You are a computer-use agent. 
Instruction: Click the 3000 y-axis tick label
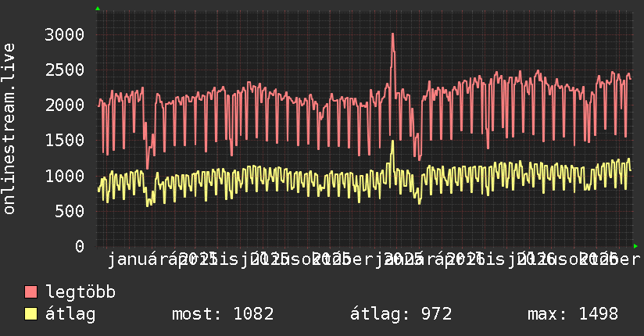(x=65, y=34)
